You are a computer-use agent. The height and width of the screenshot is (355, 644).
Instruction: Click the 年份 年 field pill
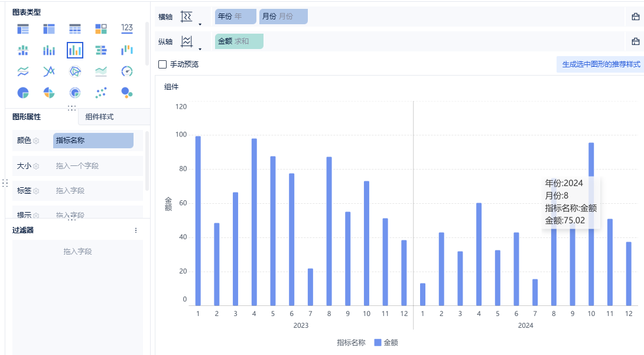pyautogui.click(x=235, y=17)
